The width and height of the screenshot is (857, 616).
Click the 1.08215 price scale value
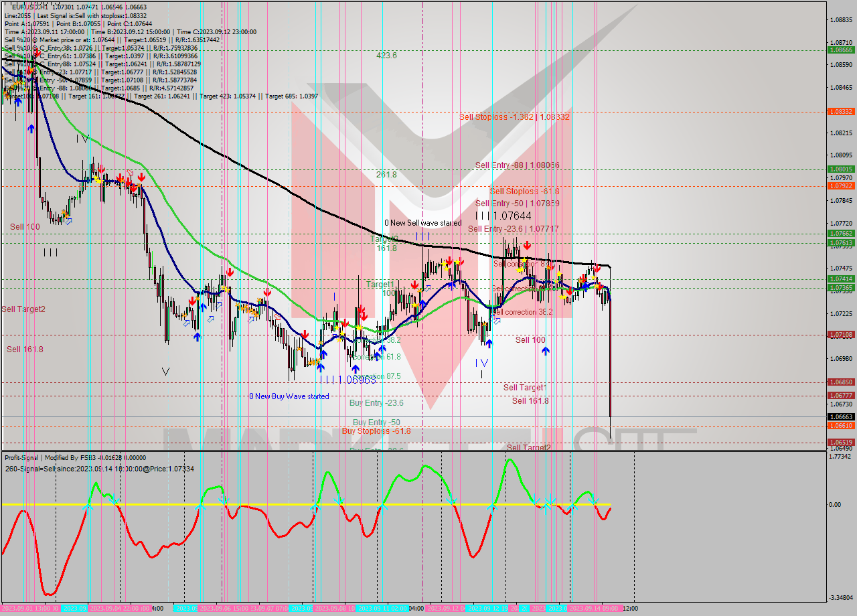tap(840, 133)
